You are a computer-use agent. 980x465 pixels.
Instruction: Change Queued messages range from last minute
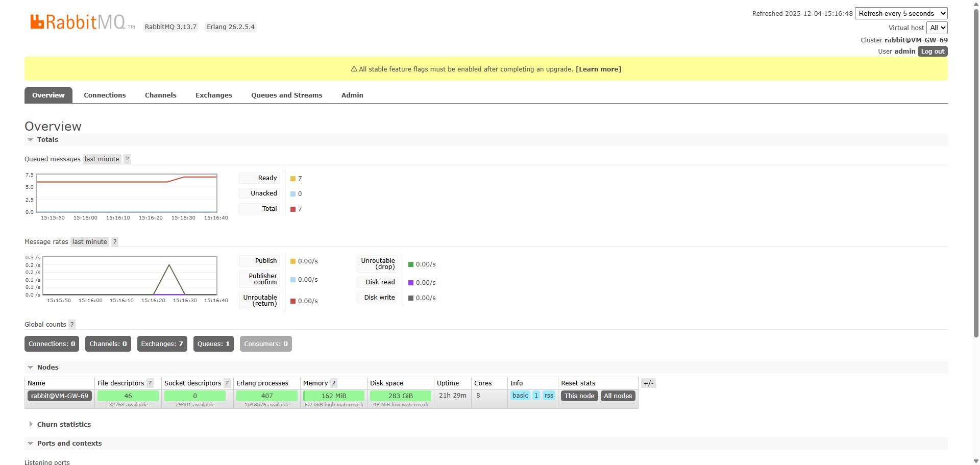pyautogui.click(x=102, y=159)
